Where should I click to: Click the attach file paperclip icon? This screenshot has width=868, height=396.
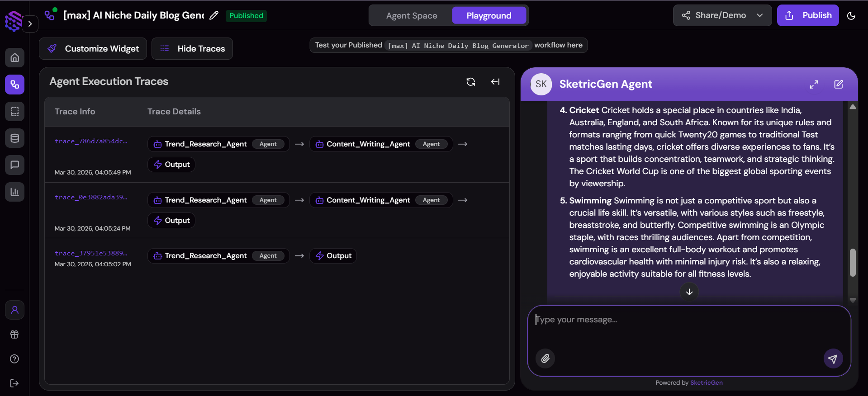click(x=545, y=358)
